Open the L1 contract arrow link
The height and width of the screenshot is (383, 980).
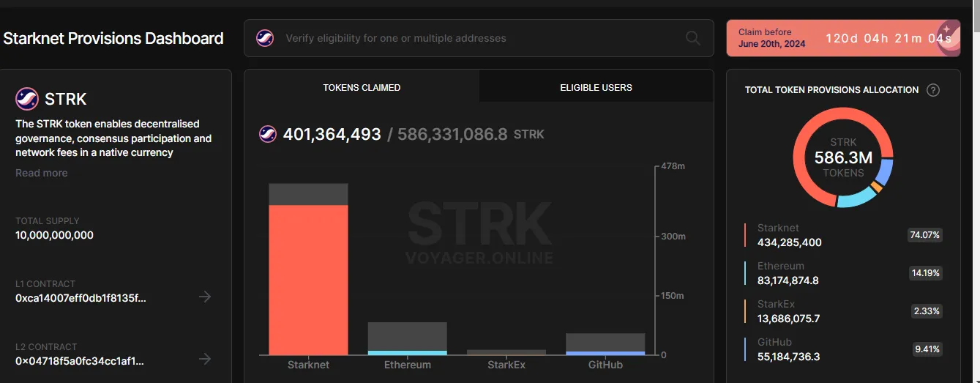tap(205, 297)
